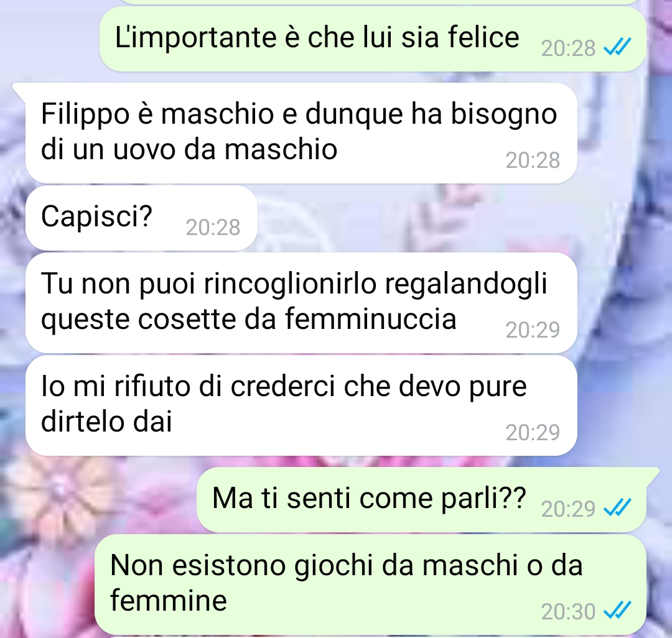This screenshot has width=672, height=638.
Task: Click the word "Filippo" in the received message
Action: coord(85,116)
